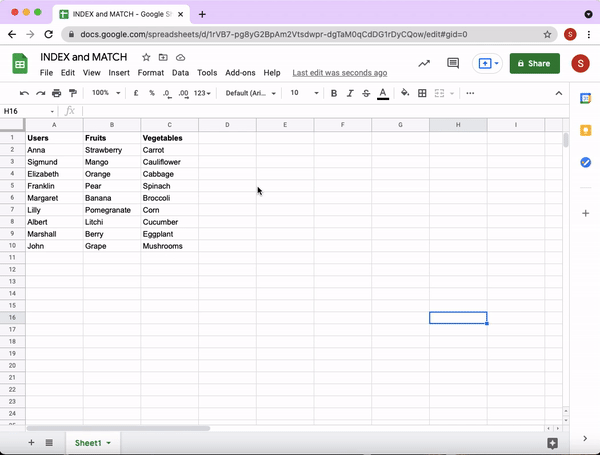Select row 5 header
This screenshot has width=600, height=455.
[12, 186]
